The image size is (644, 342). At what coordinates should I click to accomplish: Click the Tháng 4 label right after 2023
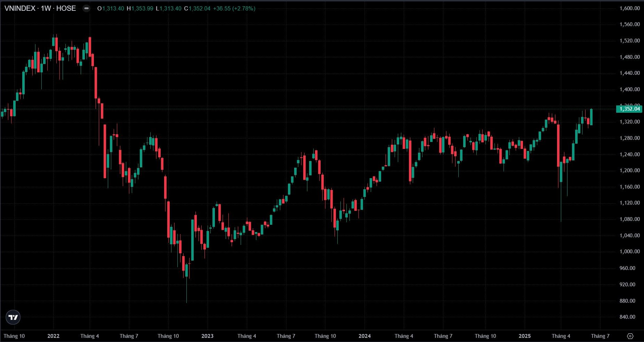(x=247, y=336)
